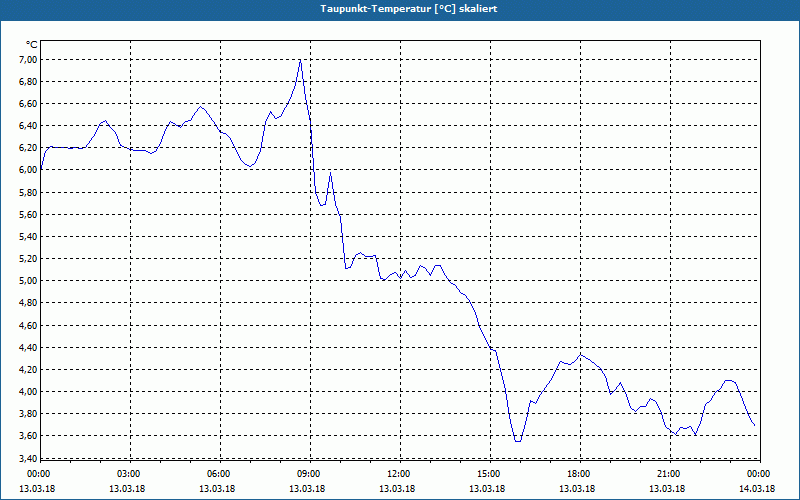Click the 21:00 time label
This screenshot has width=800, height=500.
[669, 474]
